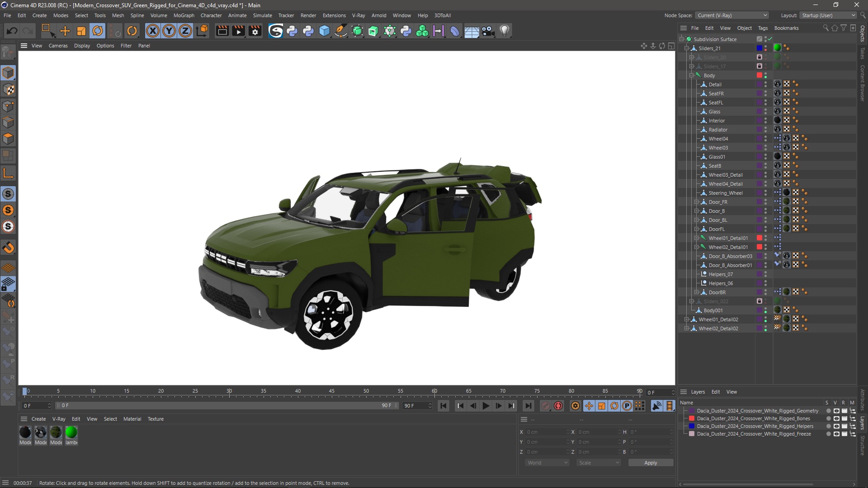Select the Scale tool icon
The height and width of the screenshot is (488, 868).
81,30
